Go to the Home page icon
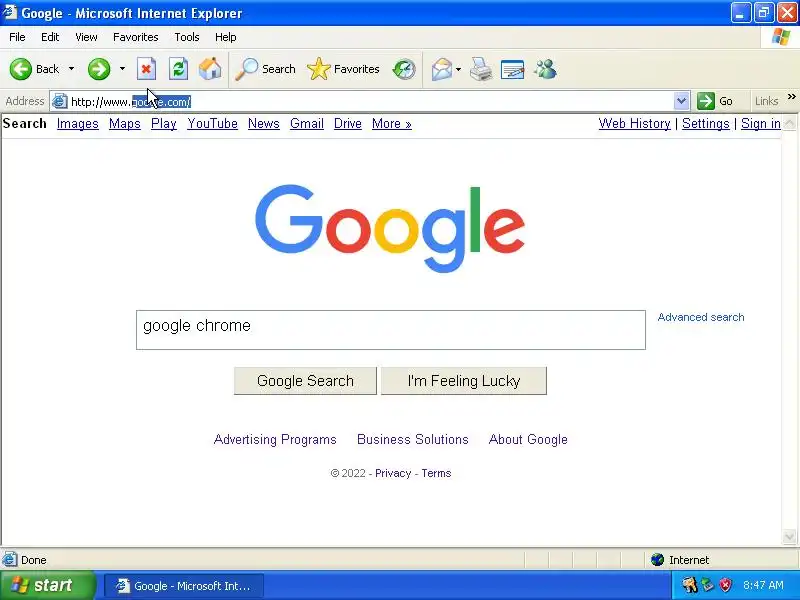Image resolution: width=800 pixels, height=600 pixels. (210, 69)
